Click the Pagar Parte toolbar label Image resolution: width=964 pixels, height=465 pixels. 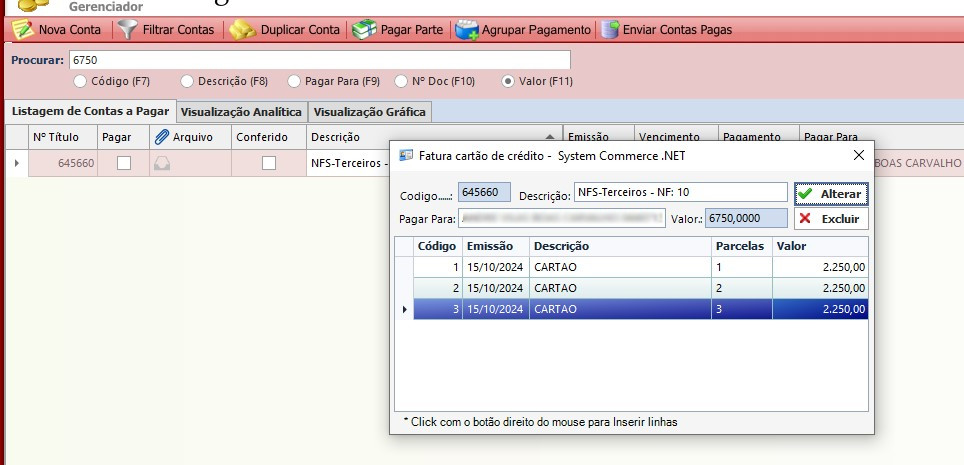[412, 30]
